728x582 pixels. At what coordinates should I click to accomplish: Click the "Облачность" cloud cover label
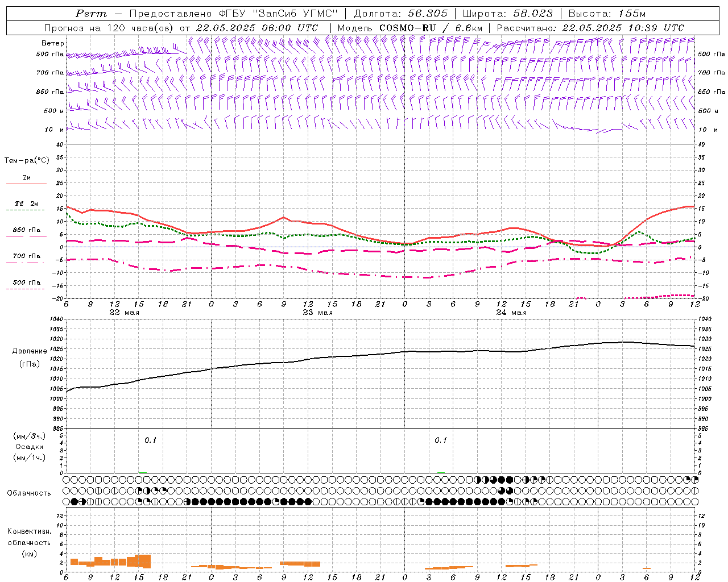(x=29, y=493)
